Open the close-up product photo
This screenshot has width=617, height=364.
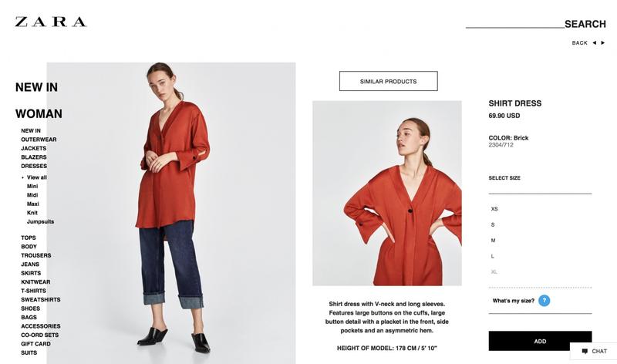click(387, 194)
